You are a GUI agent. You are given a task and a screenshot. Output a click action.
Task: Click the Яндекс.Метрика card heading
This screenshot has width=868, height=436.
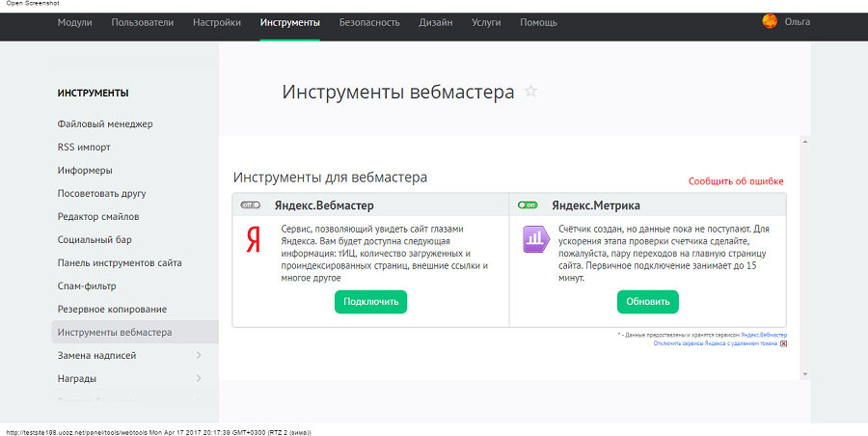click(596, 205)
